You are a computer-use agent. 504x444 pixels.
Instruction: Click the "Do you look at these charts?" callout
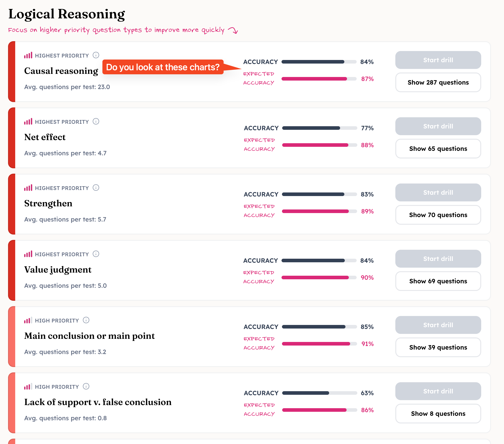(x=163, y=67)
